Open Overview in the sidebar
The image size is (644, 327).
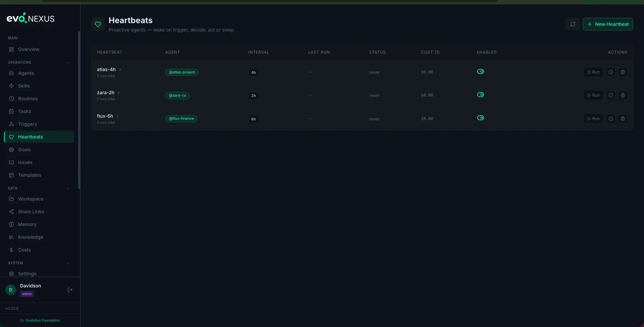coord(39,49)
